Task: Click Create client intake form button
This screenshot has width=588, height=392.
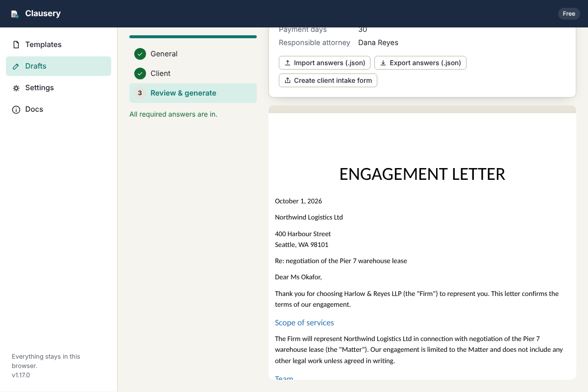Action: pyautogui.click(x=328, y=80)
